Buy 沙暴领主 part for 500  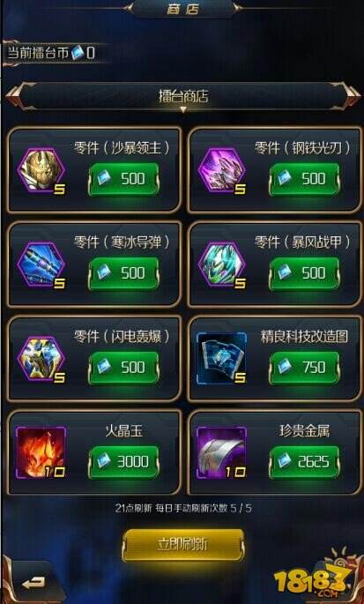123,179
